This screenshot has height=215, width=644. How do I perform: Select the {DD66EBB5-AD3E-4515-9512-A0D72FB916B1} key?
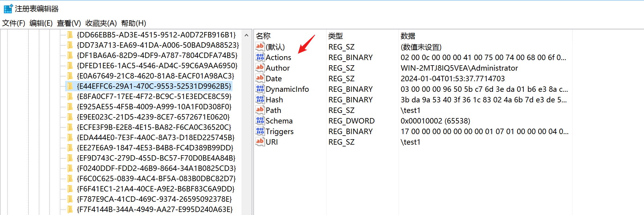click(156, 35)
